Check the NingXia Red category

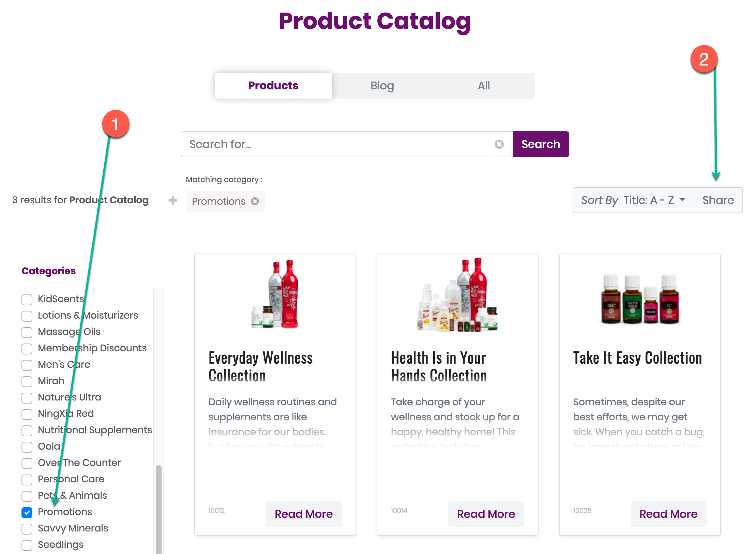coord(27,414)
